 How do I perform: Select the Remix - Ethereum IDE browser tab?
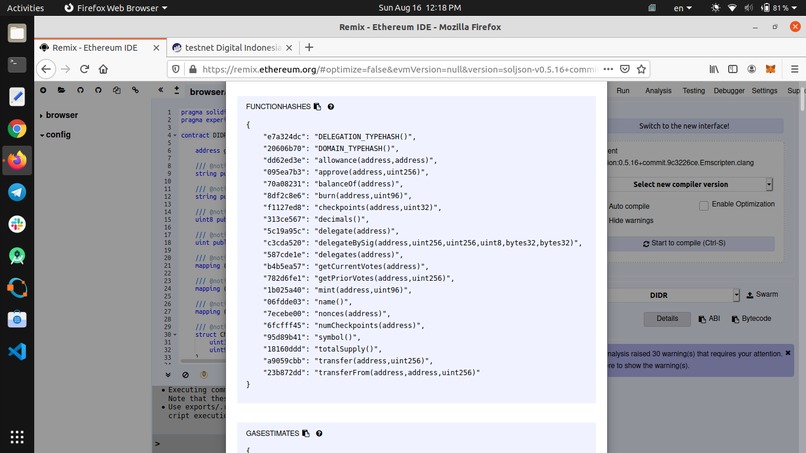tap(100, 47)
